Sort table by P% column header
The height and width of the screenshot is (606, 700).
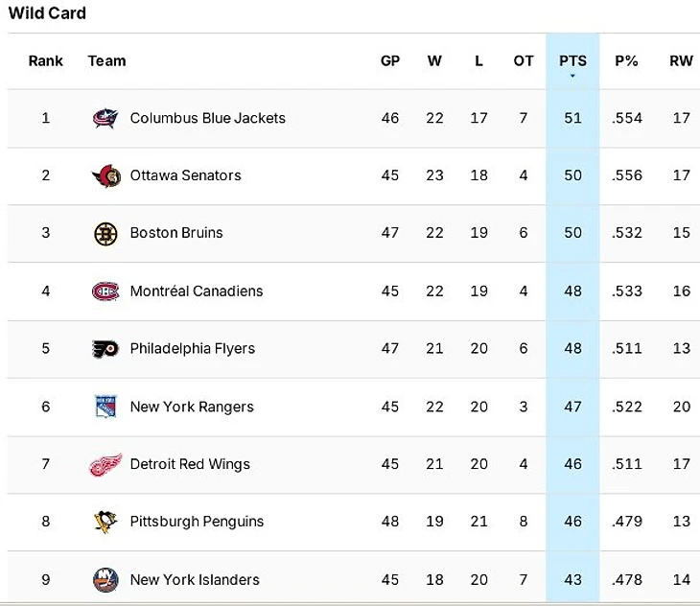[x=626, y=61]
